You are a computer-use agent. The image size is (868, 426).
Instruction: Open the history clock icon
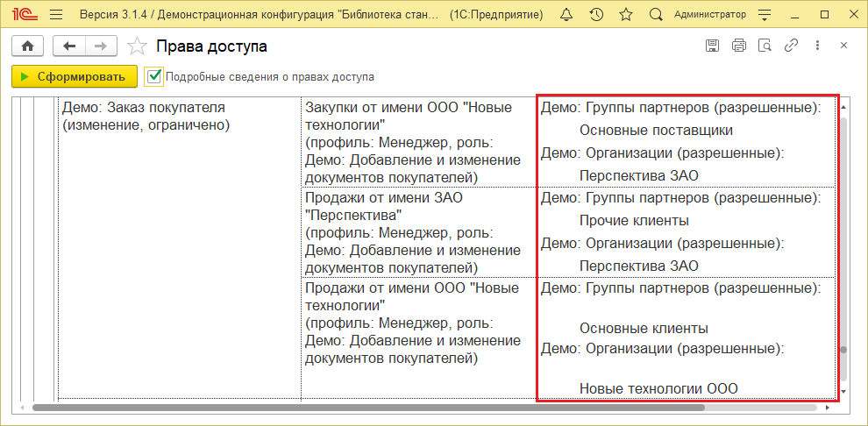(x=596, y=15)
